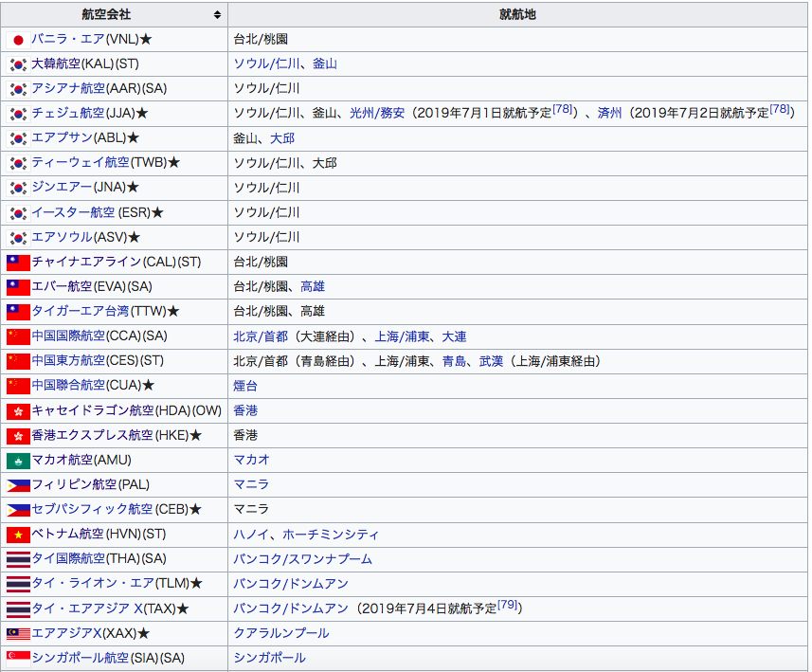The width and height of the screenshot is (812, 672).
Task: Click Japan flag next to バニラ・エア
Action: (x=18, y=40)
